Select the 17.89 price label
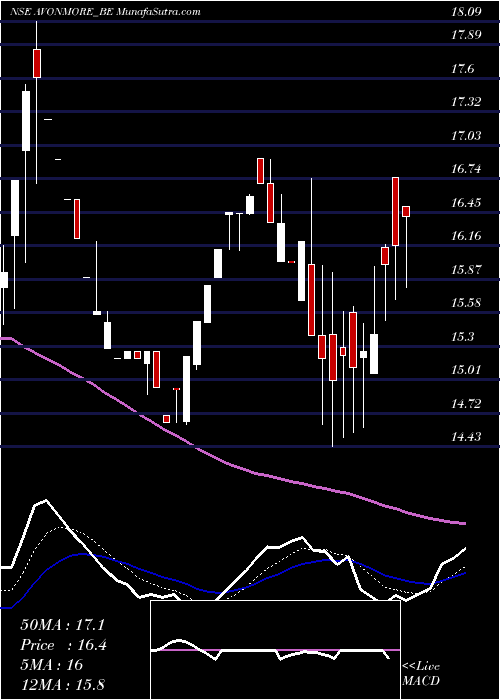This screenshot has height=700, width=500. click(466, 34)
